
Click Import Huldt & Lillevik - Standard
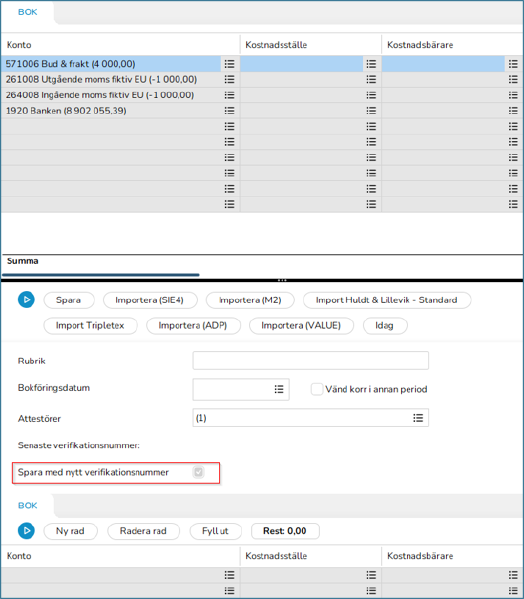coord(387,300)
